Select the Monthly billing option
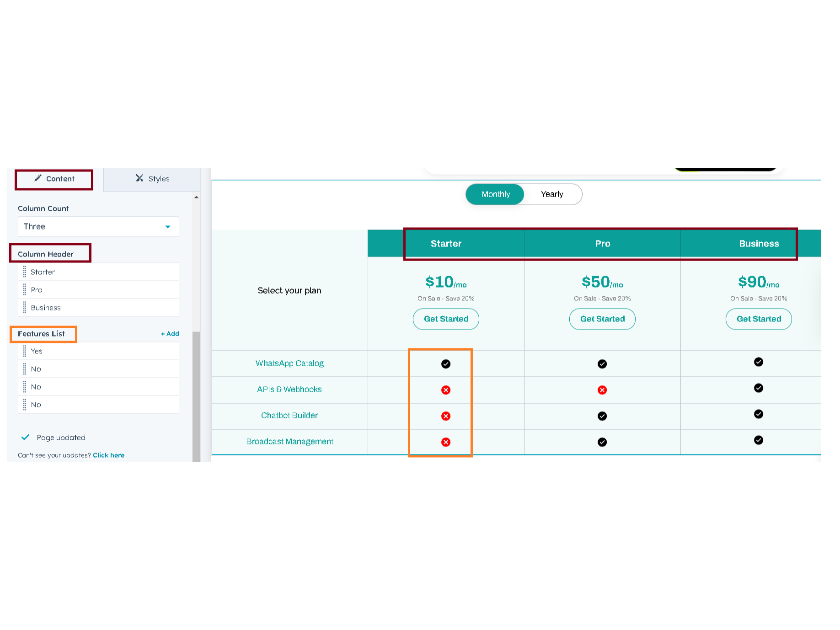Viewport: 840px width, 630px height. (495, 194)
